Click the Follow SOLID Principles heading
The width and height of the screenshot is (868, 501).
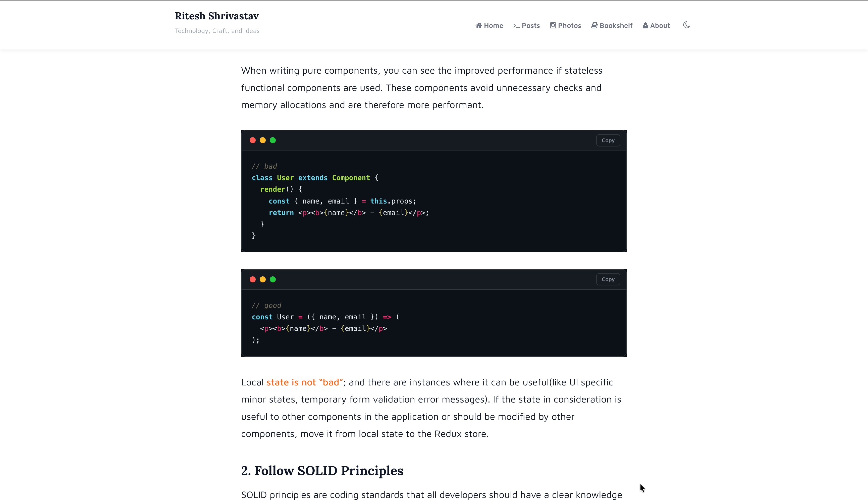(x=322, y=470)
